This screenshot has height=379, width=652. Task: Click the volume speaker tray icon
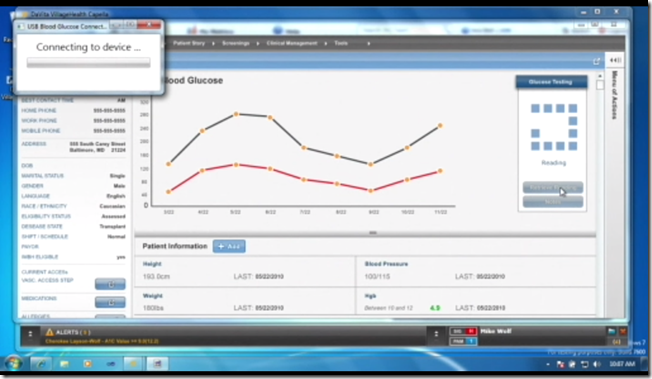click(597, 364)
